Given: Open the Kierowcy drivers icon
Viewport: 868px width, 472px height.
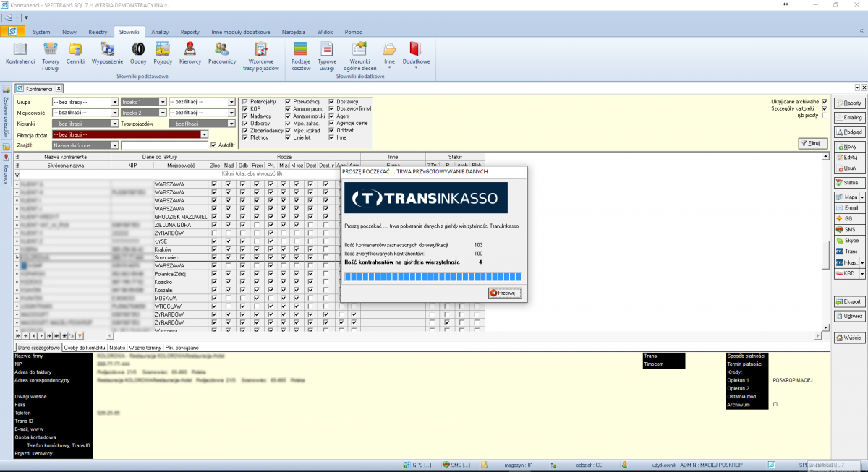Looking at the screenshot, I should tap(190, 53).
